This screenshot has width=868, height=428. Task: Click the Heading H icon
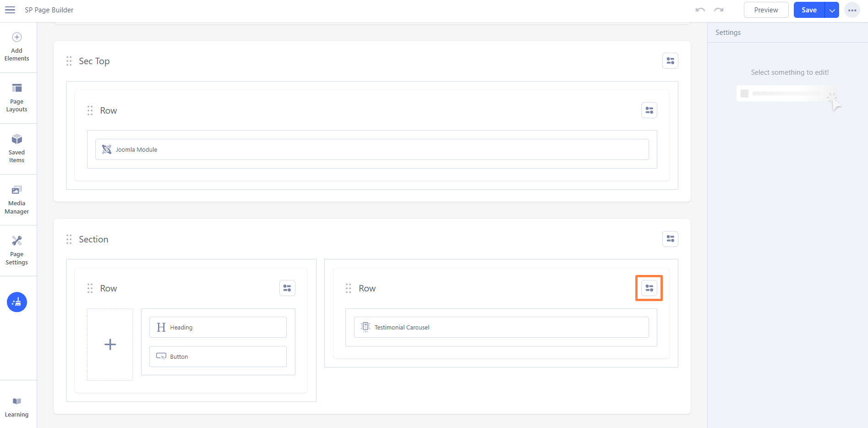coord(161,327)
